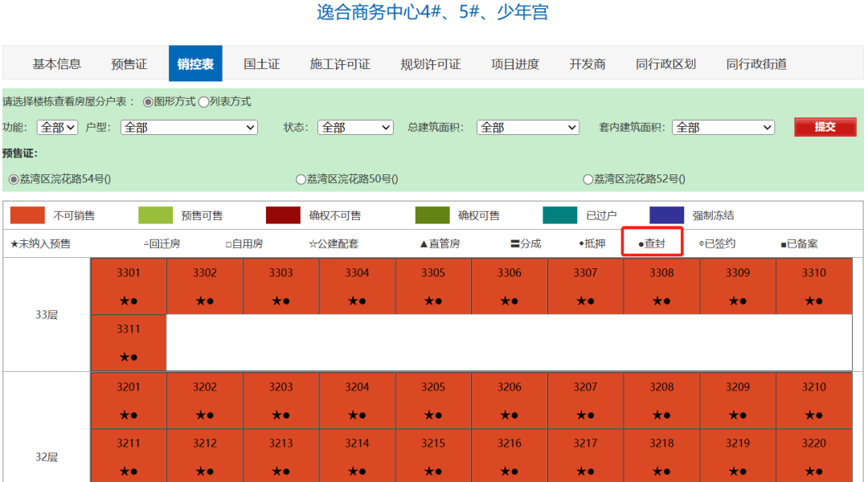The height and width of the screenshot is (482, 868).
Task: Select unit 3204 cell
Action: point(357,401)
